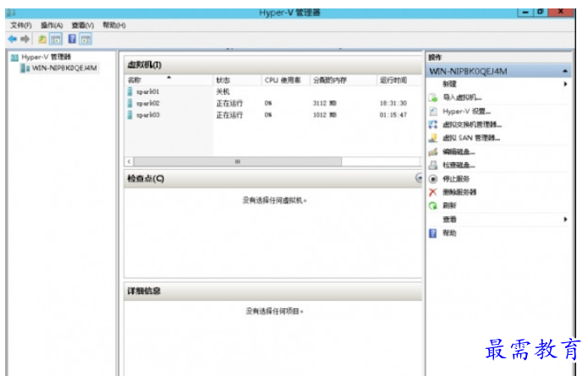Sort by the CPU 使用率 column header
The width and height of the screenshot is (588, 376).
coord(285,79)
